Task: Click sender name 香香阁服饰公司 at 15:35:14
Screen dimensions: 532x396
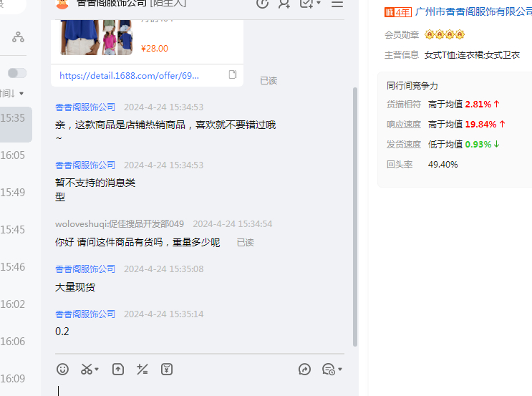Action: pos(85,314)
